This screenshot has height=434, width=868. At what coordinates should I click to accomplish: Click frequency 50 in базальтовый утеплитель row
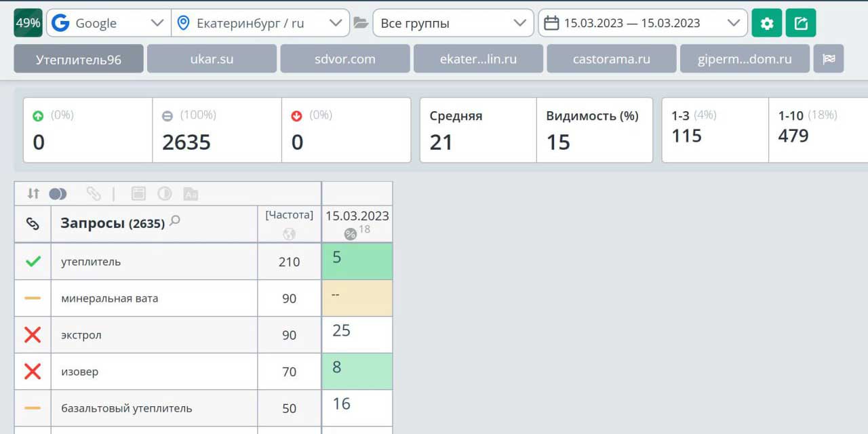coord(290,408)
